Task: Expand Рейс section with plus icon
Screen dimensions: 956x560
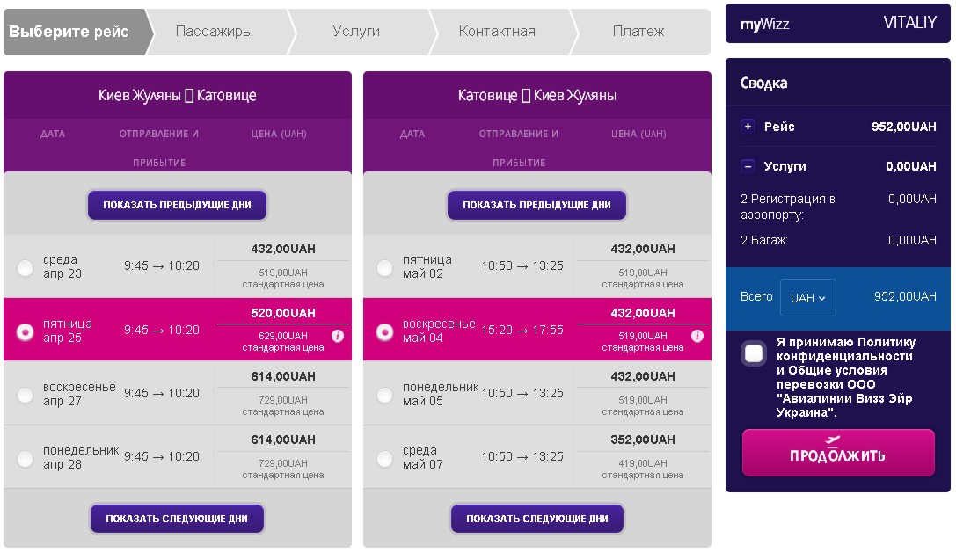Action: coord(748,126)
